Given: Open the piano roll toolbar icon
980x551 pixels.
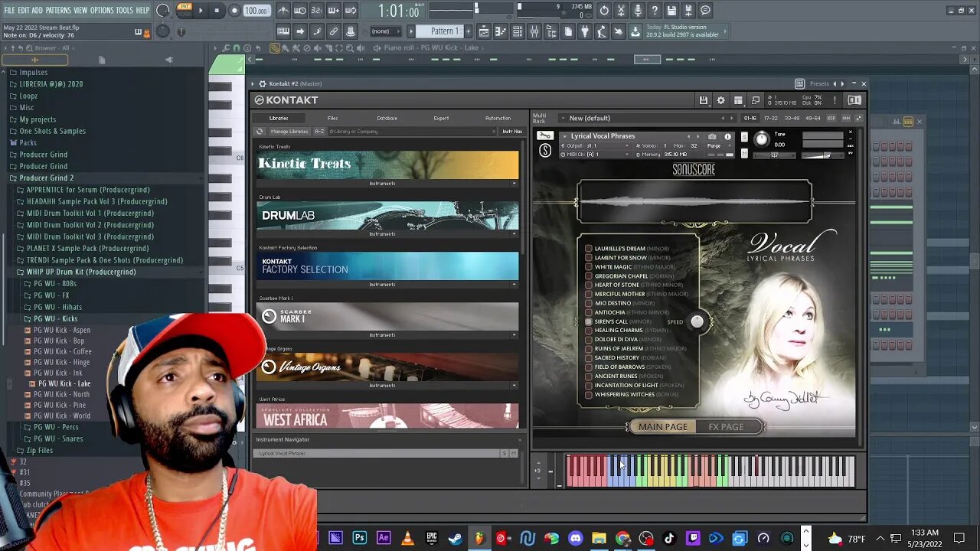Looking at the screenshot, I should click(x=501, y=31).
